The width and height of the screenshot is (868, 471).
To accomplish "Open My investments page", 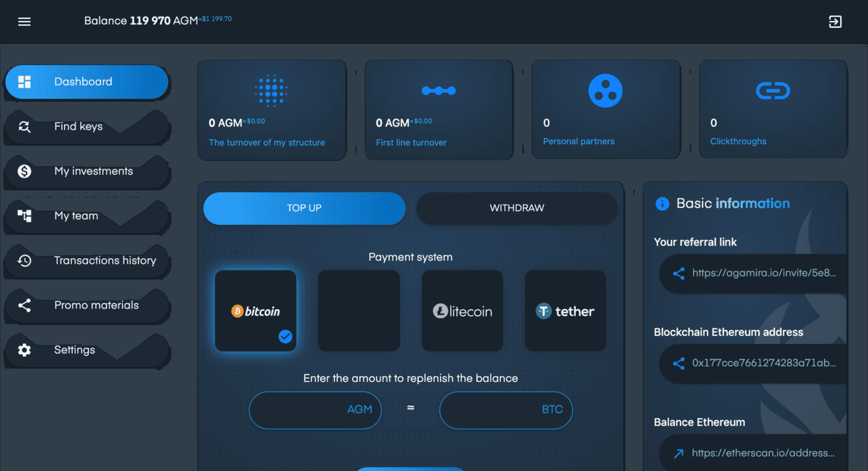I will click(87, 171).
